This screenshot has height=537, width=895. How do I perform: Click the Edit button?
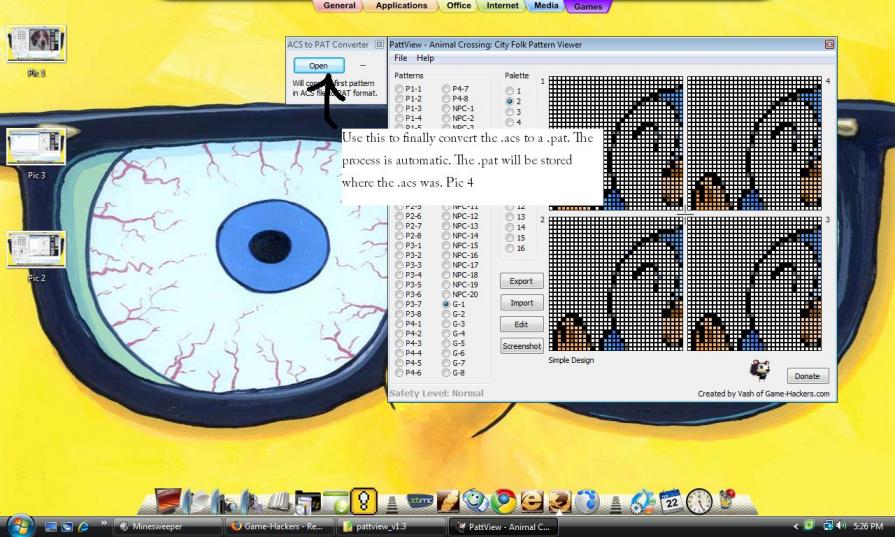(x=521, y=324)
